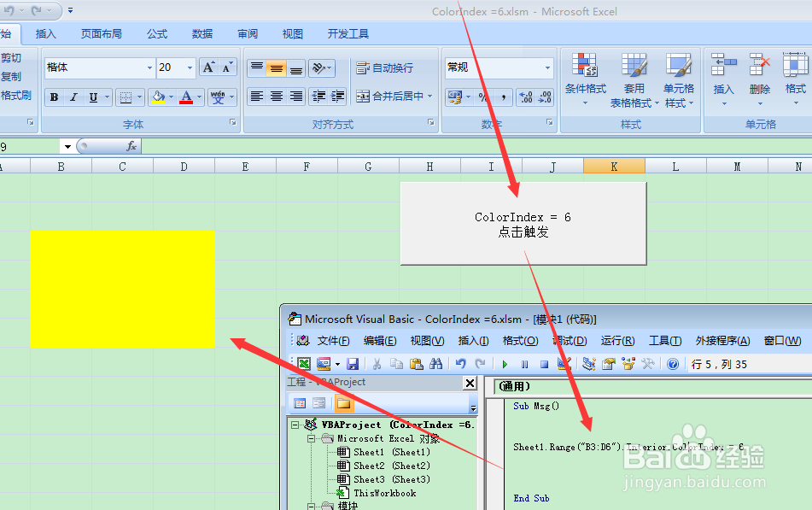The width and height of the screenshot is (812, 510).
Task: Click View Microsoft Excel icon in VBA toolbar
Action: click(x=303, y=364)
